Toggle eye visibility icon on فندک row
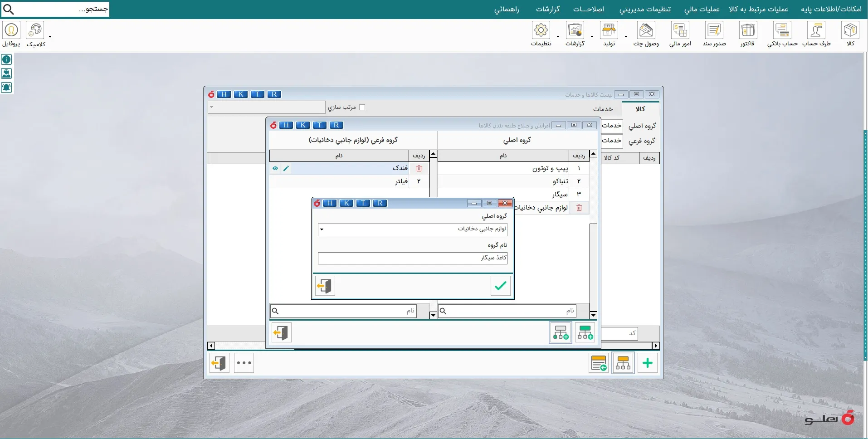Screen dimensions: 868x439 275,168
